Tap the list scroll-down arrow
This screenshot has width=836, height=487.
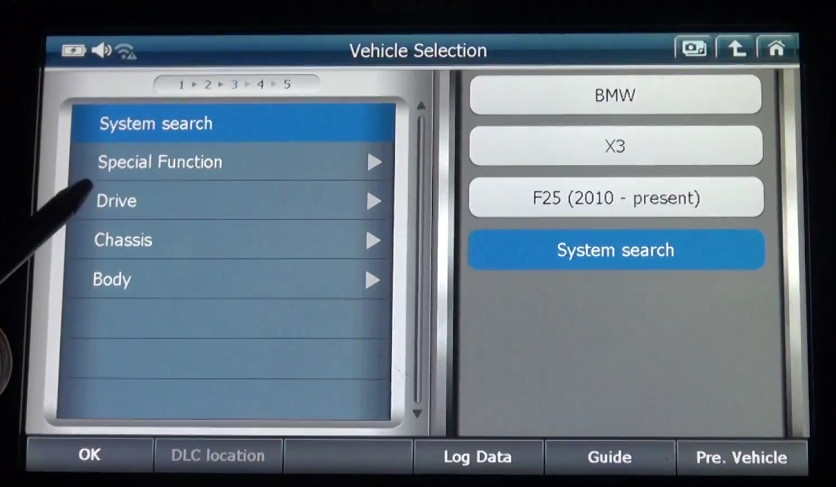click(x=417, y=413)
